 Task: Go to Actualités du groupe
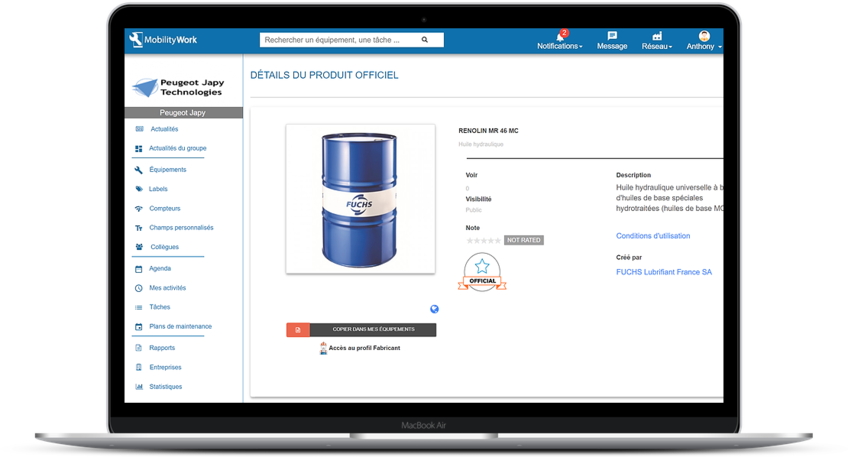(x=177, y=148)
